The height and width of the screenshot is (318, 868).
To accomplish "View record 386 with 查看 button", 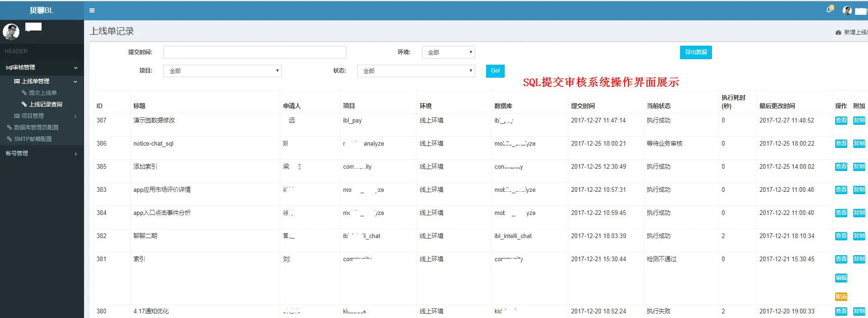I will [x=841, y=143].
